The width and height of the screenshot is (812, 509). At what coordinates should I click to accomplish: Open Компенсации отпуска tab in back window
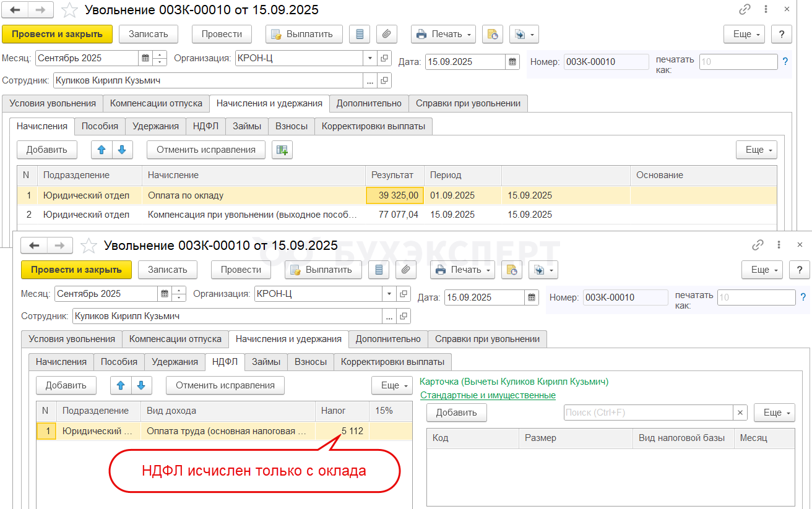coord(157,103)
